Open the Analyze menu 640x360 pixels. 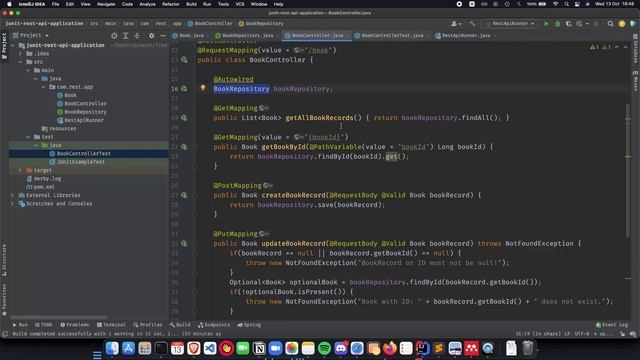coord(147,4)
